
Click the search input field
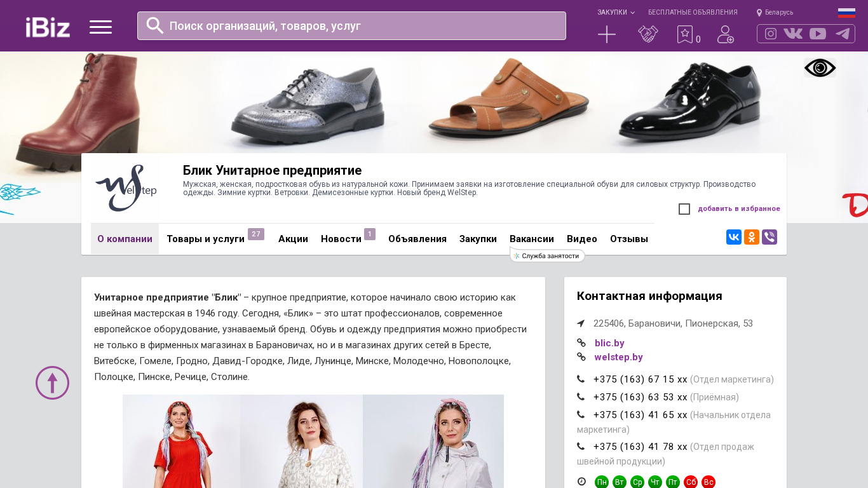point(351,26)
